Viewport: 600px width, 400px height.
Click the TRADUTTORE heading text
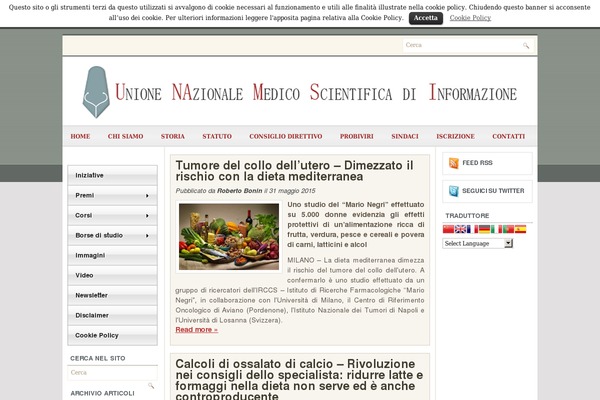pos(467,216)
